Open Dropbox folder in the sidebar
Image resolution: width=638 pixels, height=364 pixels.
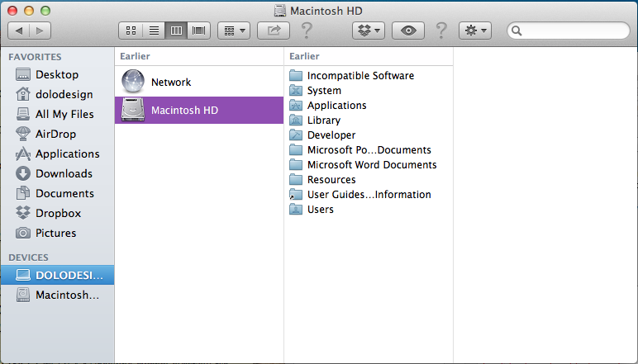(57, 213)
